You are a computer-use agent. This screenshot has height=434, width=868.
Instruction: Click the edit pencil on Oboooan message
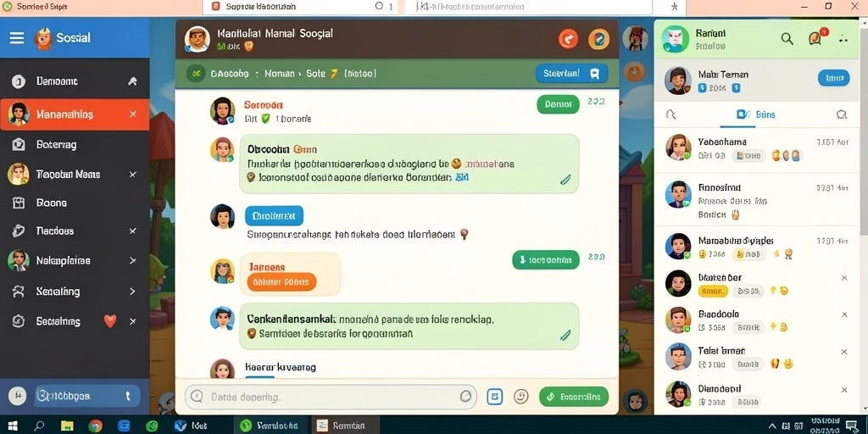point(565,179)
